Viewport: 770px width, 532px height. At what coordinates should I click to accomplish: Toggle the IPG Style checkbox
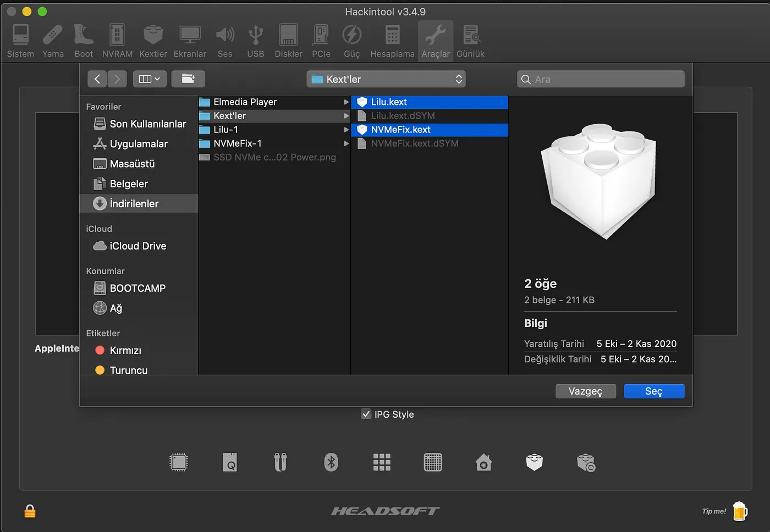366,414
